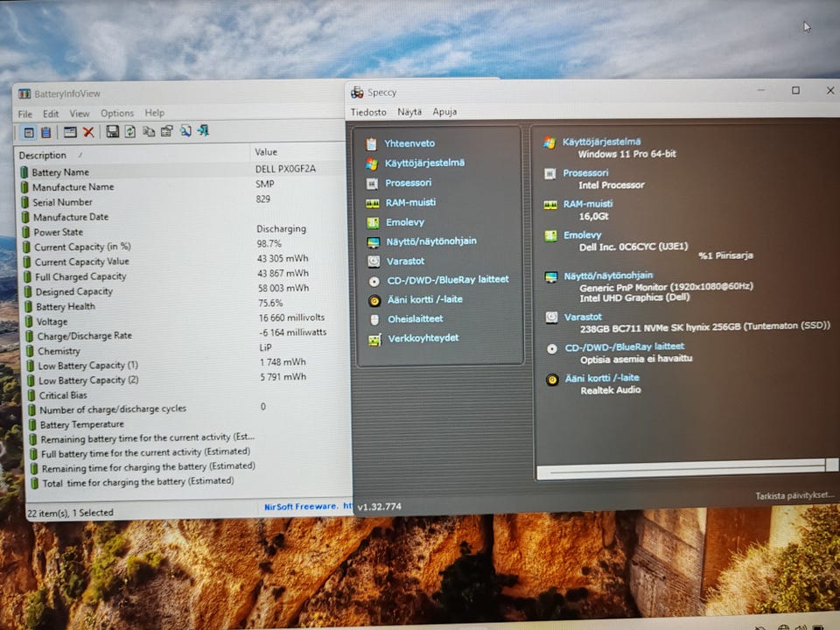Open Näytä menu in Speccy

[x=409, y=112]
